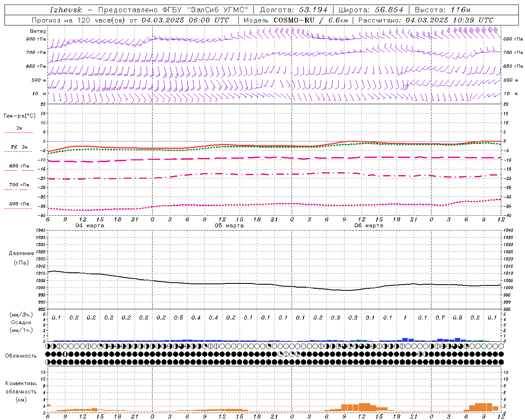This screenshot has height=420, width=525.
Task: Click the Конвективн. convective cloud label
Action: pos(21,383)
